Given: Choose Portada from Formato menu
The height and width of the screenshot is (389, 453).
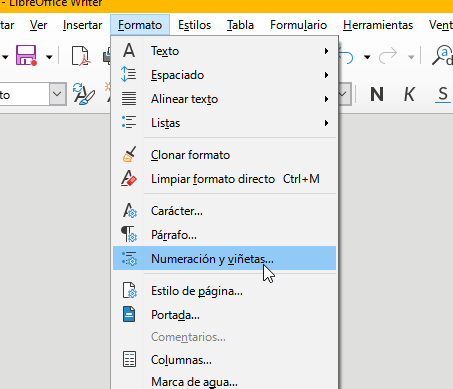Looking at the screenshot, I should point(224,315).
